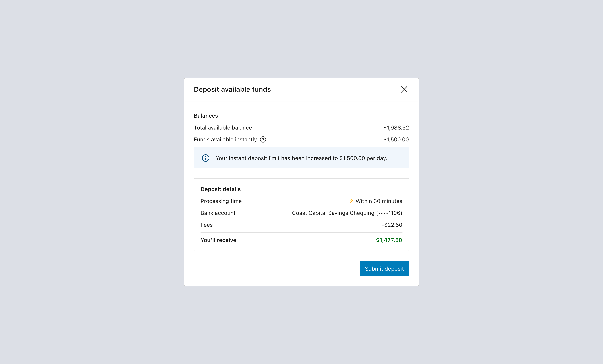Viewport: 603px width, 364px height.
Task: Click the -$22.50 fees amount
Action: 392,225
